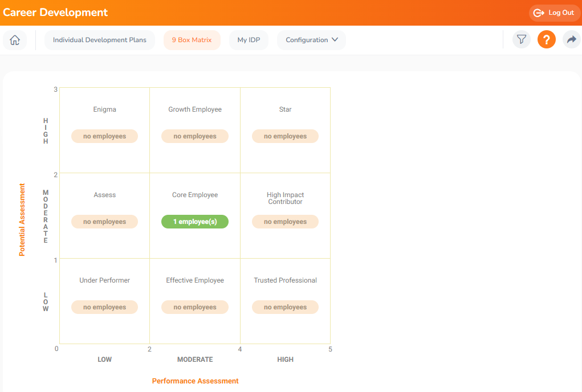Click the MODERATE label on horizontal axis
The width and height of the screenshot is (582, 392).
pos(195,360)
